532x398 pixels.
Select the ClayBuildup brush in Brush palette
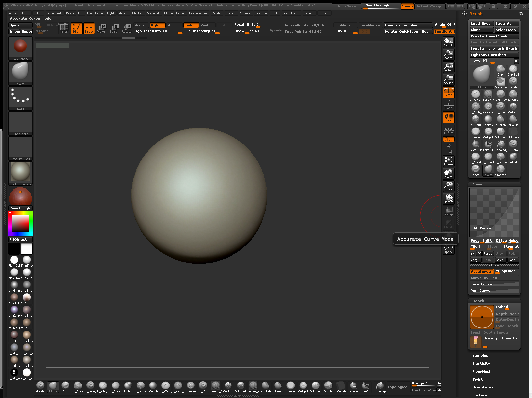coord(513,71)
